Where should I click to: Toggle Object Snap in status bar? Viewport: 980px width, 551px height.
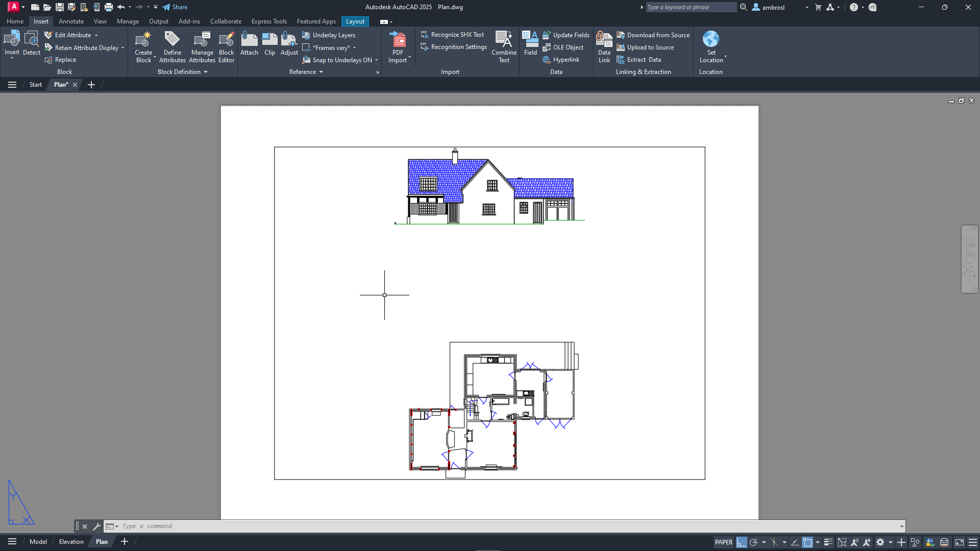pyautogui.click(x=807, y=542)
